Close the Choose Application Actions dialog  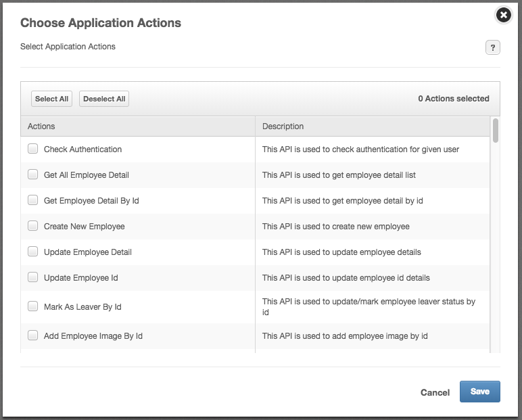pyautogui.click(x=502, y=16)
